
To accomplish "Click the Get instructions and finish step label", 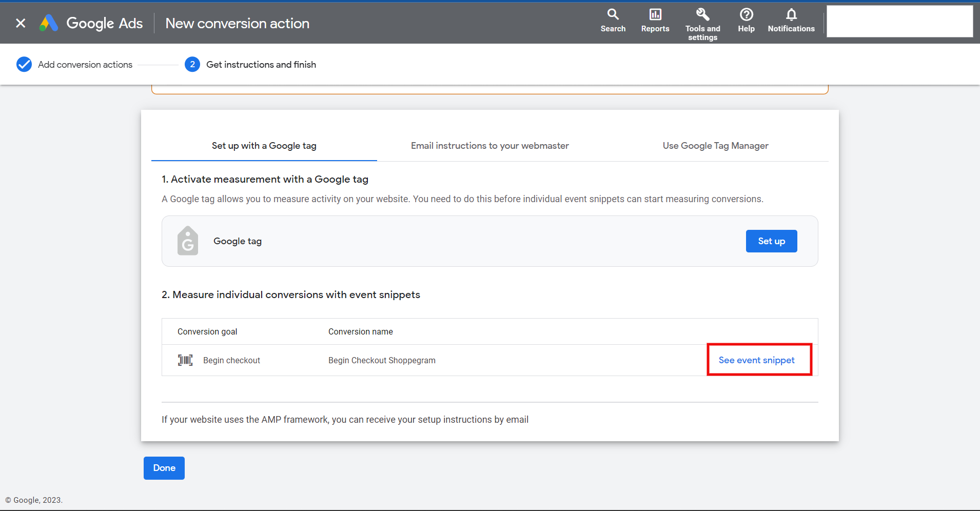I will 261,65.
